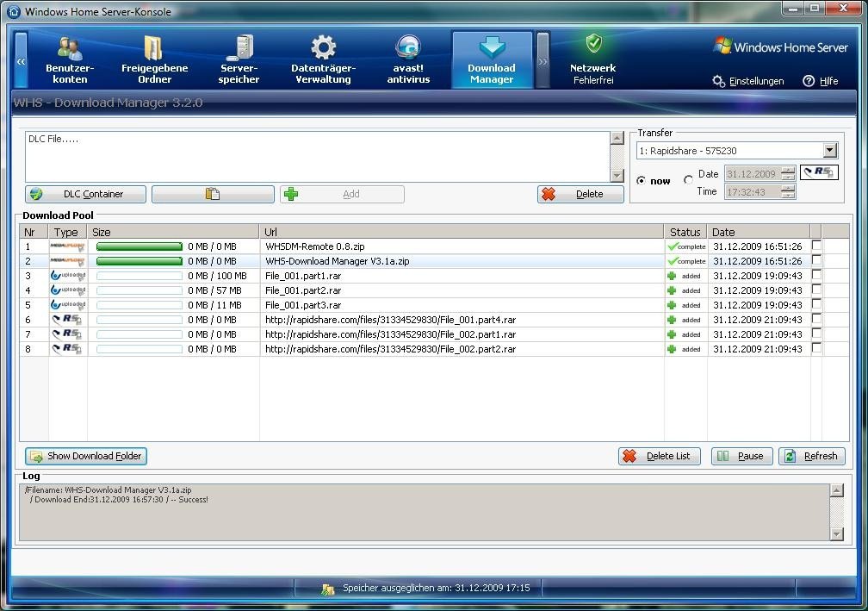
Task: Click the Netzwerk Fehlerfrei status shield icon
Action: coord(593,43)
